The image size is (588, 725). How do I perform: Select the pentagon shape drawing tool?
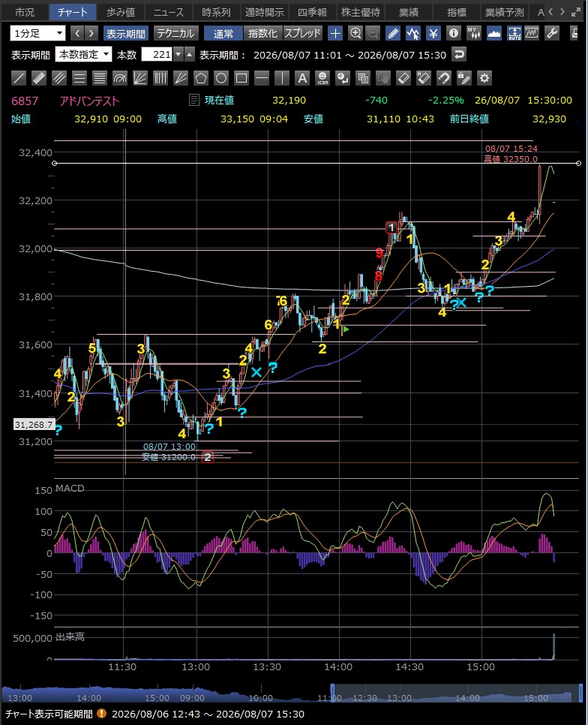200,78
